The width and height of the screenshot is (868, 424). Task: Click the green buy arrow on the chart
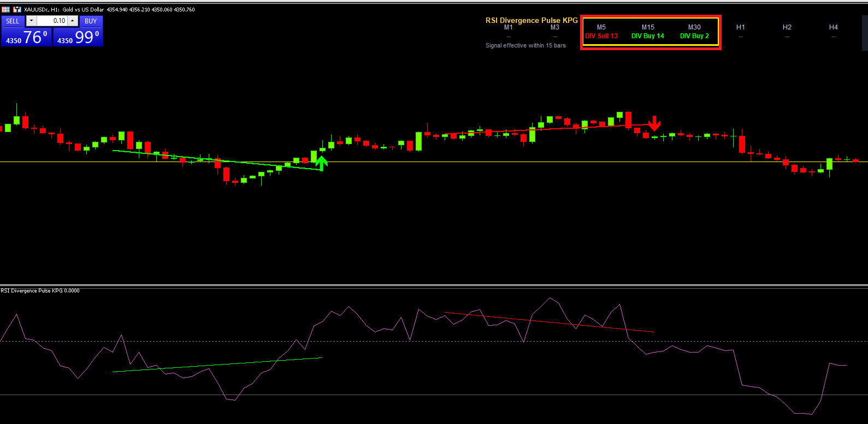point(322,163)
